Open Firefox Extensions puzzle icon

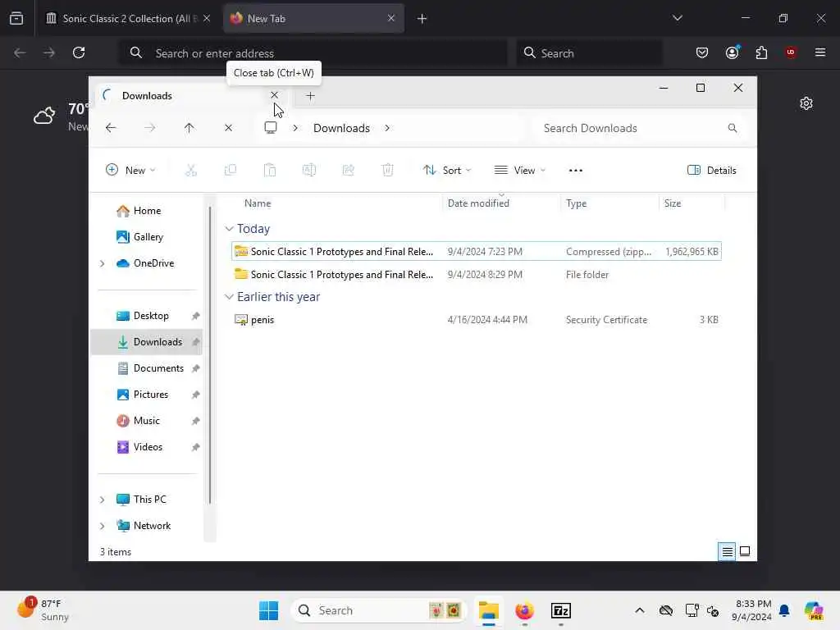pyautogui.click(x=761, y=52)
